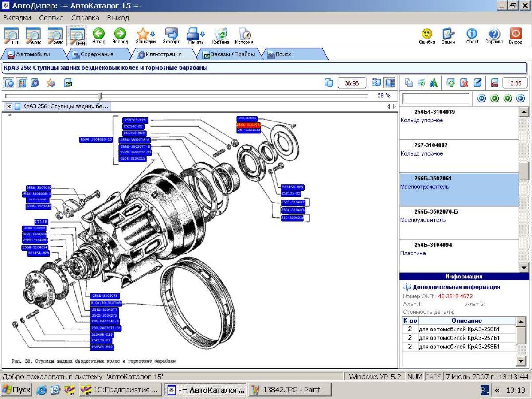Open Печать print dropdown

196,36
